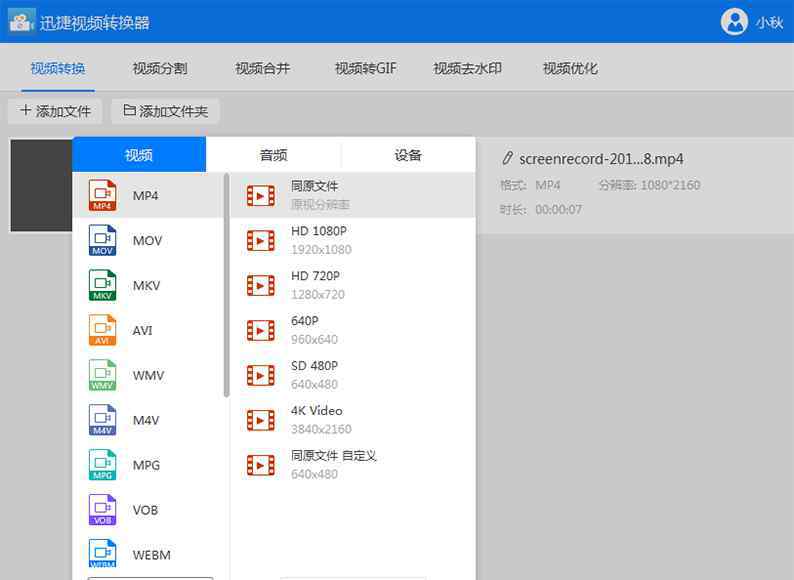Viewport: 794px width, 580px height.
Task: Click the duration value 00:00:07
Action: pyautogui.click(x=559, y=210)
